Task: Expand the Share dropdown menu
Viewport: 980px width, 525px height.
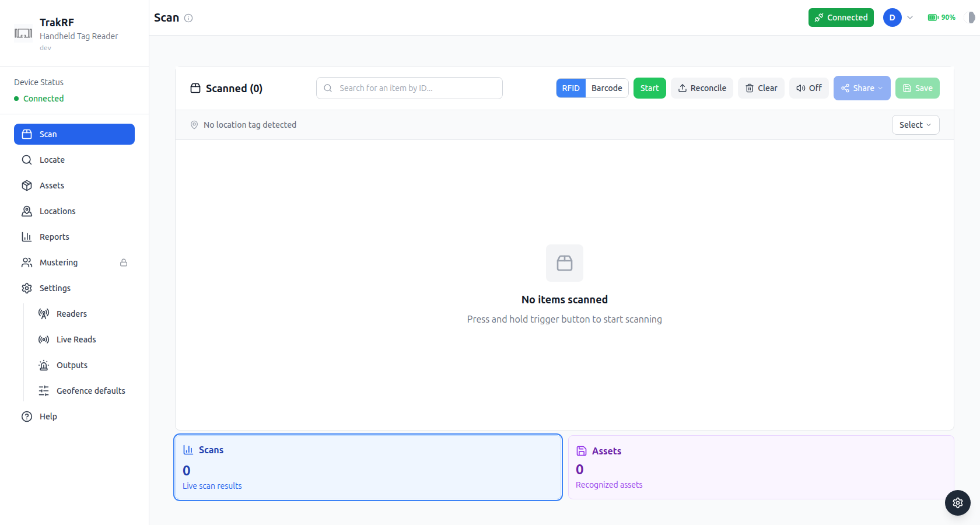Action: tap(862, 88)
